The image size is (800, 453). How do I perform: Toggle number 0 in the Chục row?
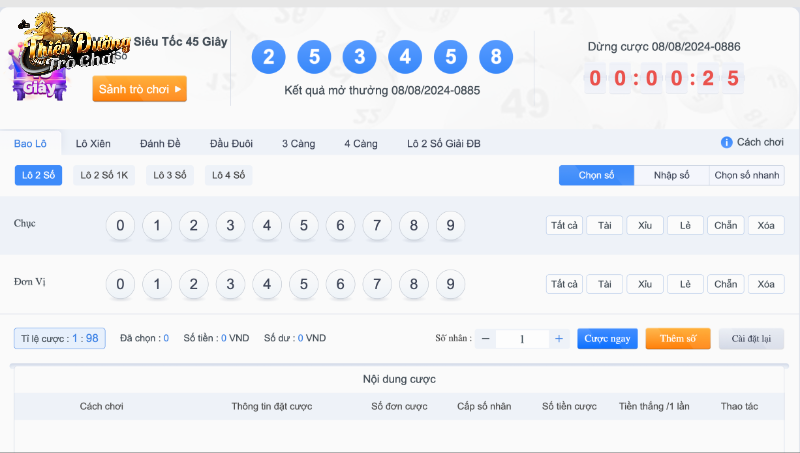point(120,225)
